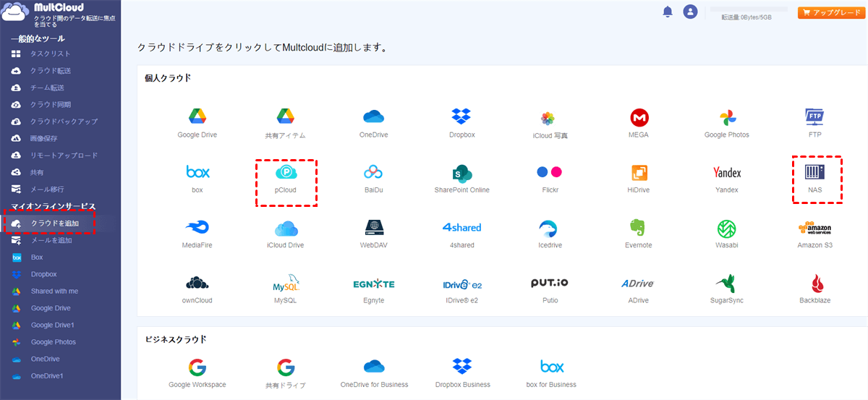
Task: Add SharePoint Online
Action: (x=461, y=179)
